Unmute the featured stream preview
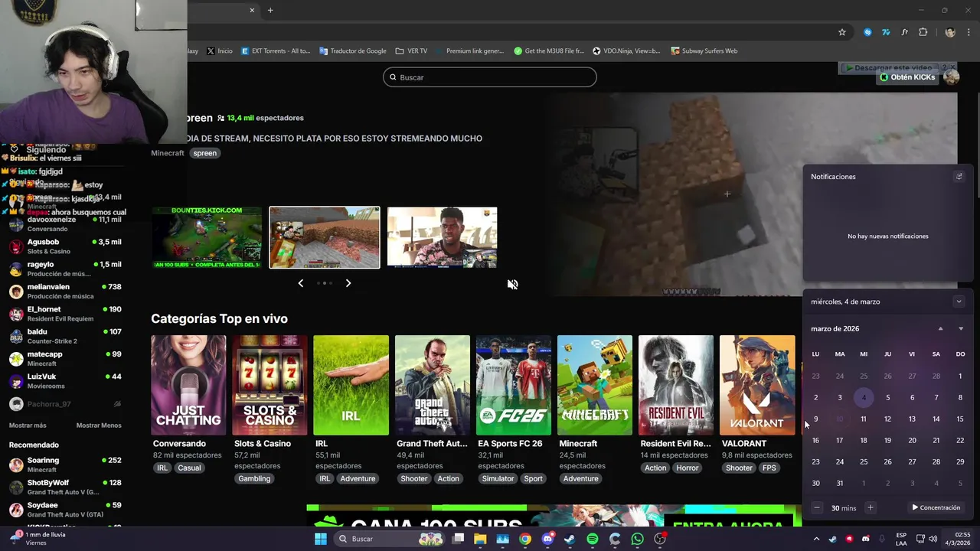 [x=512, y=284]
